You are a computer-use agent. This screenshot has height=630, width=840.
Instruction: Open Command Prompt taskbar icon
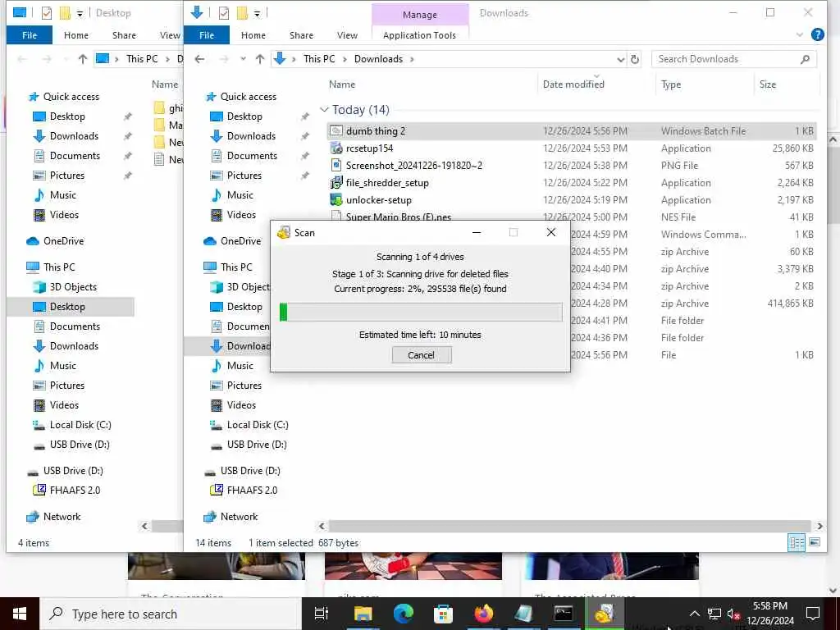(x=564, y=614)
